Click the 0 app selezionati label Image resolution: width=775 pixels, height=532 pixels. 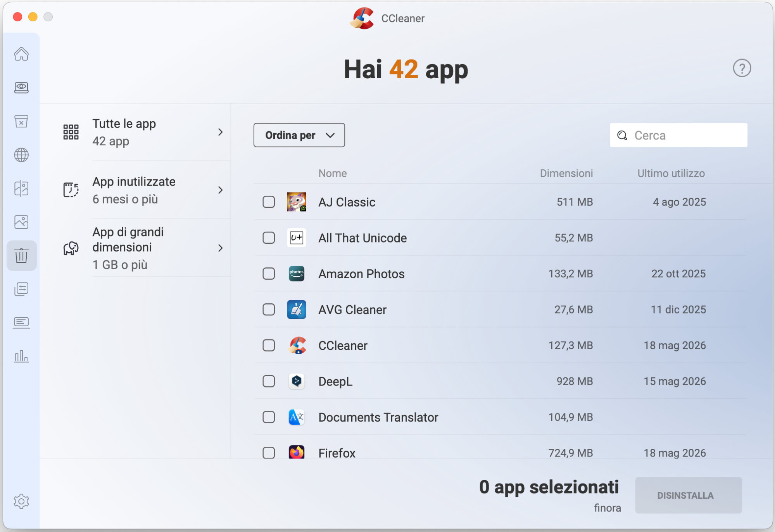click(x=549, y=487)
